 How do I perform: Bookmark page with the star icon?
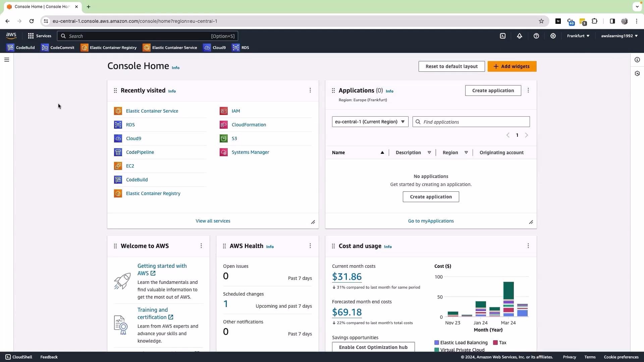click(541, 21)
